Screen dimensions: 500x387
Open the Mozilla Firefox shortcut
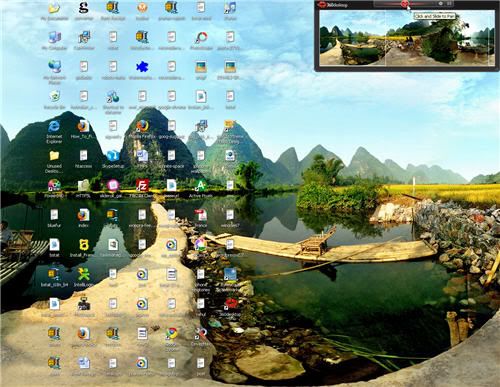click(142, 126)
